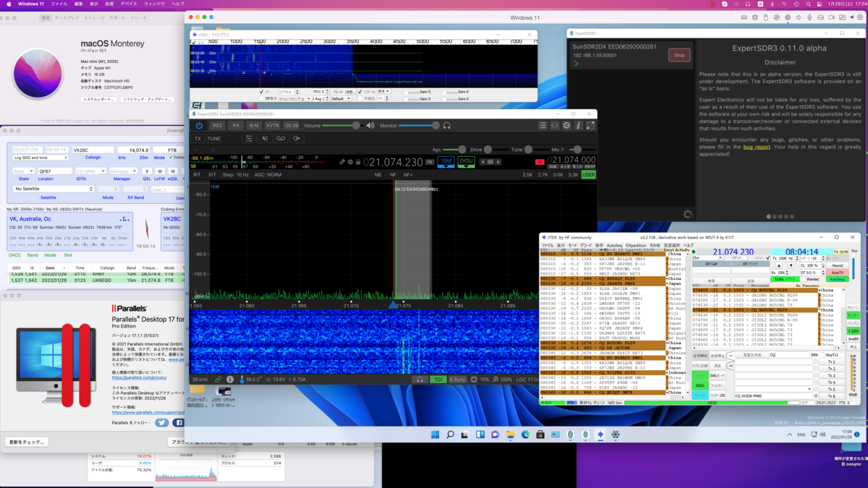Open the 15M band dropdown in ExpertSDR3
This screenshot has width=868, height=488.
click(446, 162)
